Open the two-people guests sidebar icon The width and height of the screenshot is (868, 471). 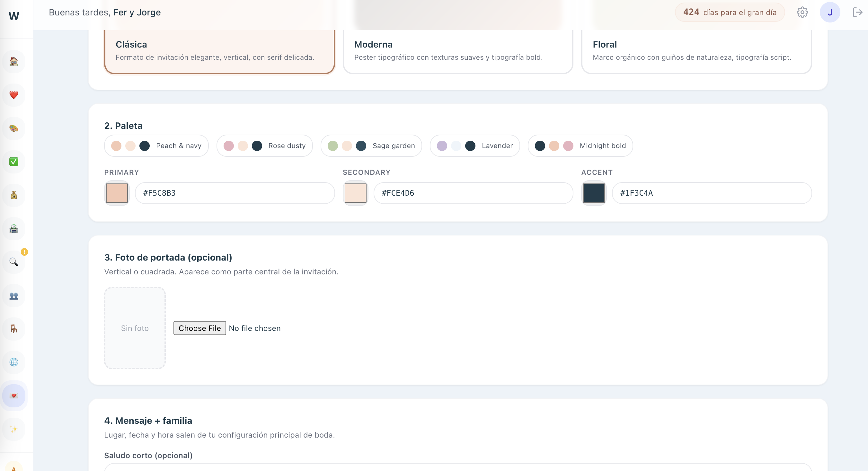14,296
